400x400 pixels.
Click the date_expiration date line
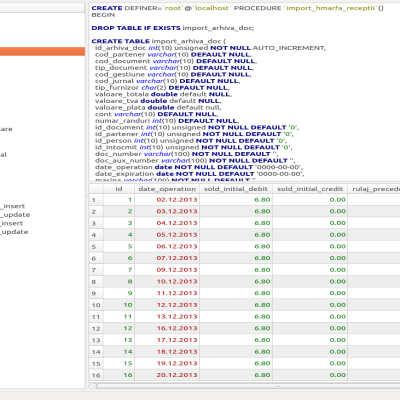[x=200, y=174]
